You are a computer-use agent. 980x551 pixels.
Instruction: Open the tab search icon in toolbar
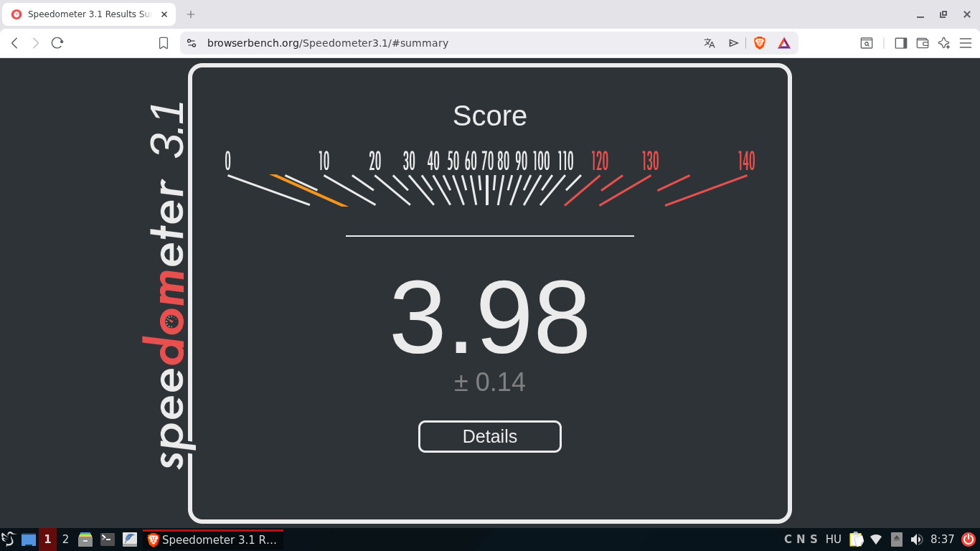coord(867,43)
